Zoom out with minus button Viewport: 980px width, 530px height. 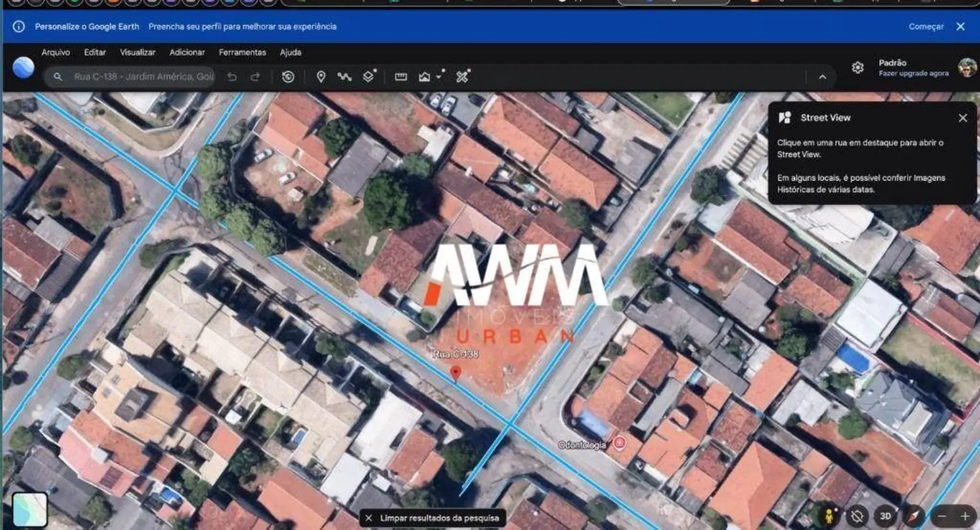pos(942,516)
